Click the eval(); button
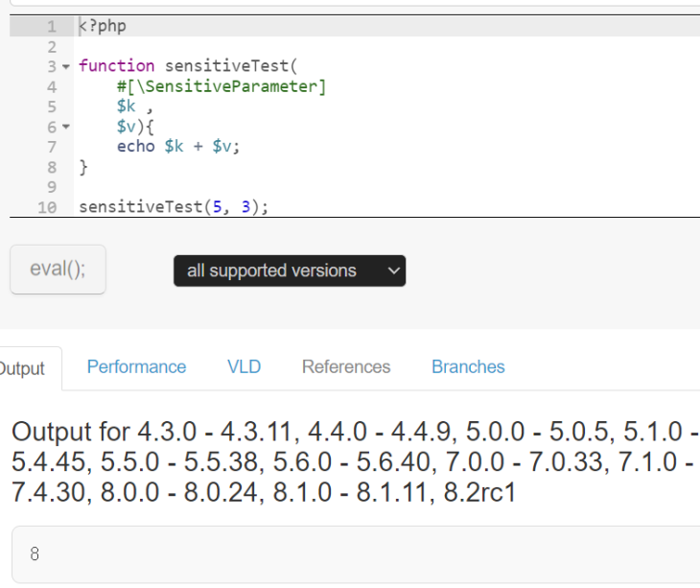Image resolution: width=700 pixels, height=588 pixels. (x=58, y=270)
